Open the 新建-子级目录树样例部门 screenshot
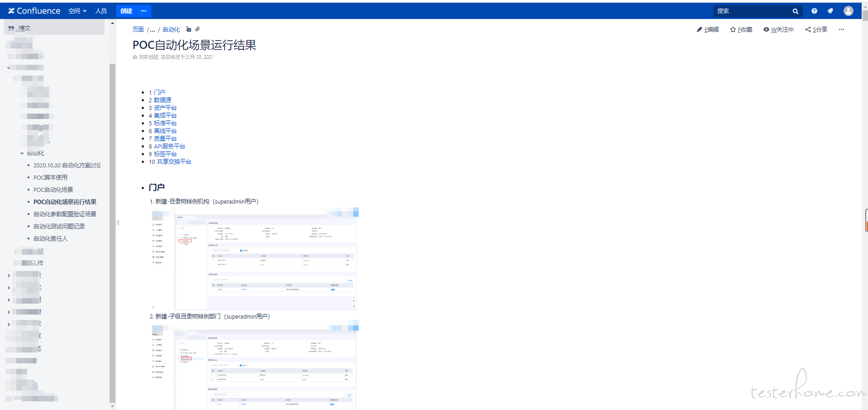This screenshot has height=410, width=868. click(x=254, y=366)
